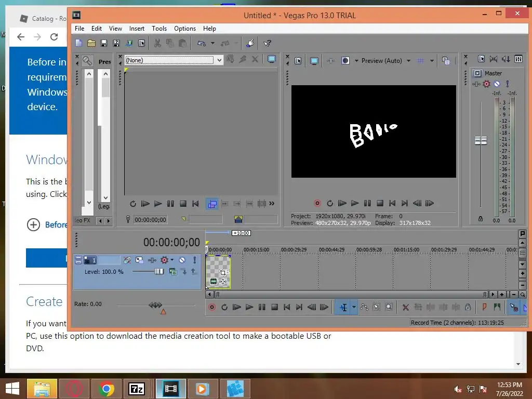
Task: Toggle Loop Playback in preview transport
Action: [330, 203]
